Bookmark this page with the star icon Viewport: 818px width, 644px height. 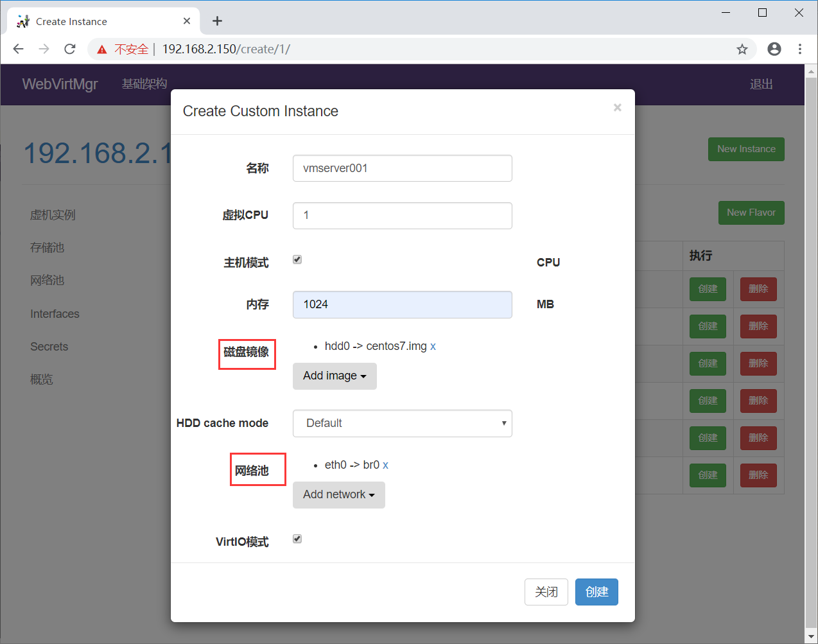(x=742, y=49)
